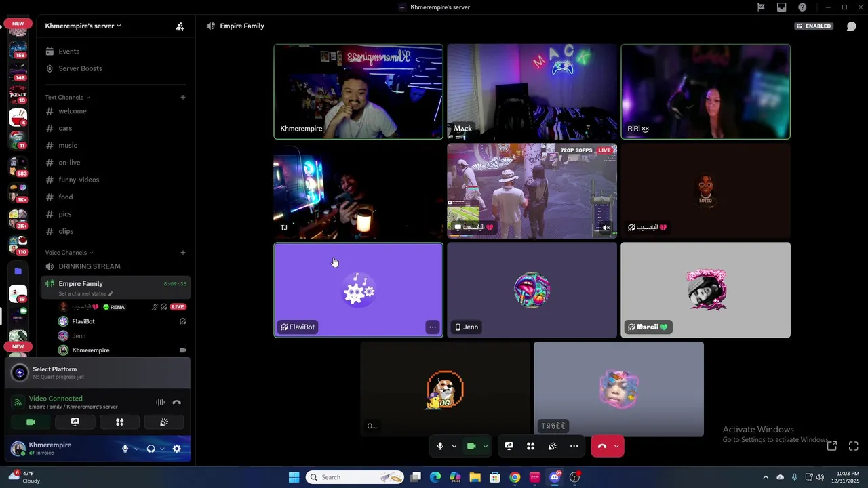Expand disconnect options arrow on red button

pos(616,446)
